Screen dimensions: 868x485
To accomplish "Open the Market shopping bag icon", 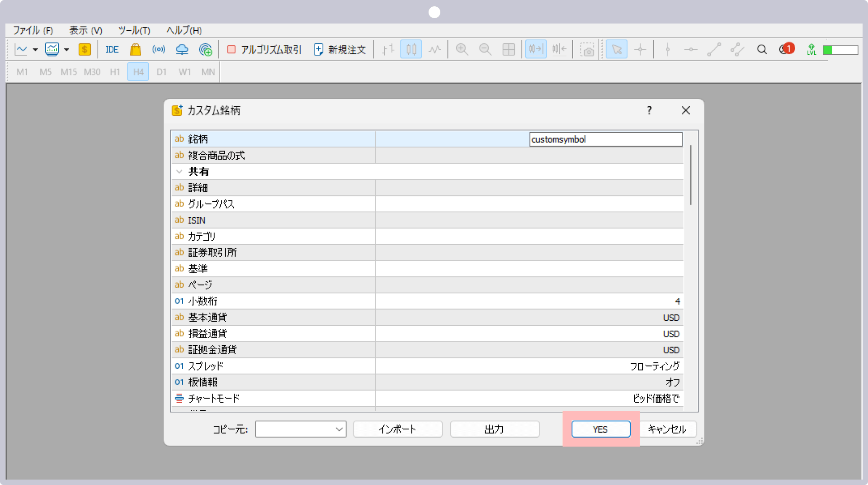I will pyautogui.click(x=136, y=49).
